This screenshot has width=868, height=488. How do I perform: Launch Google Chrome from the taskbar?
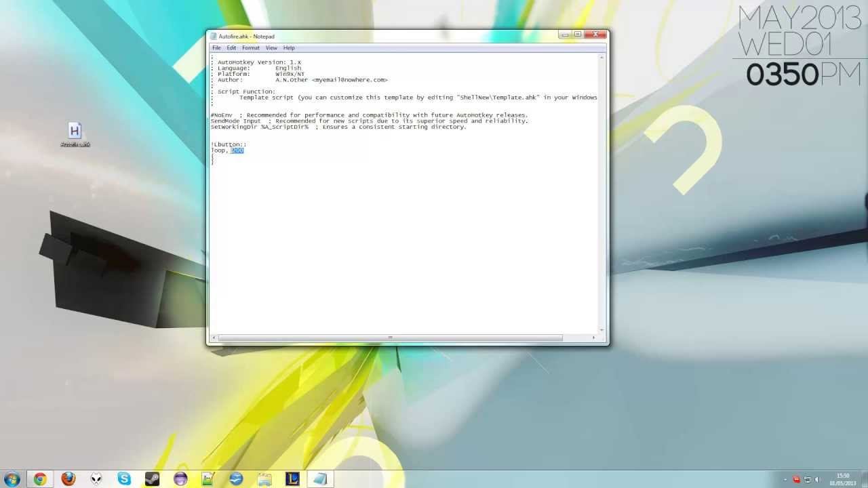coord(40,479)
